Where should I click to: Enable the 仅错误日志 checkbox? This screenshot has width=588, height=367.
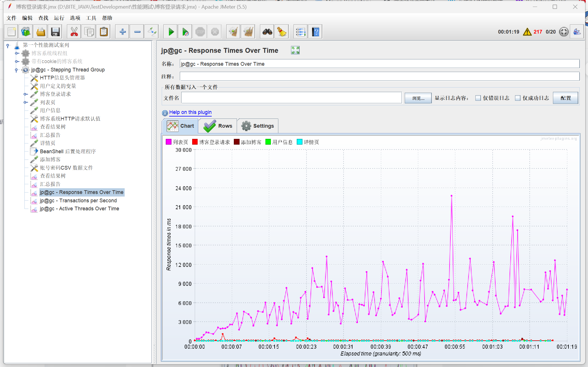click(478, 98)
